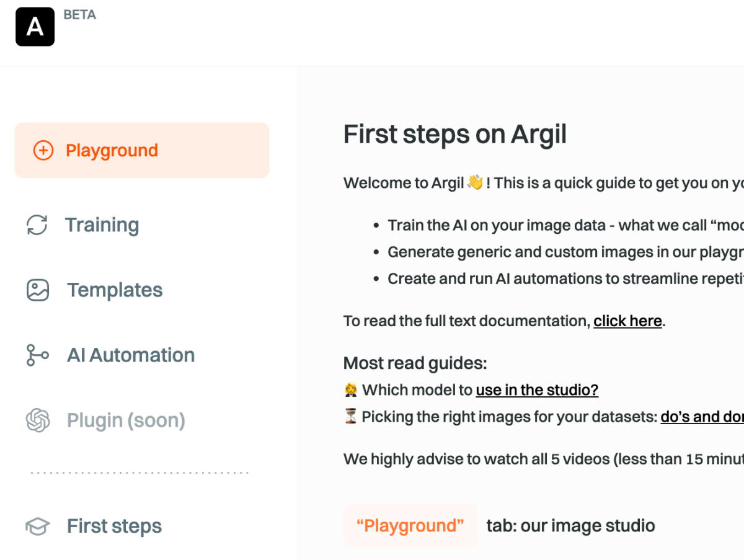Open the "use in the studio?" guide link
Viewport: 744px width, 560px height.
click(537, 389)
